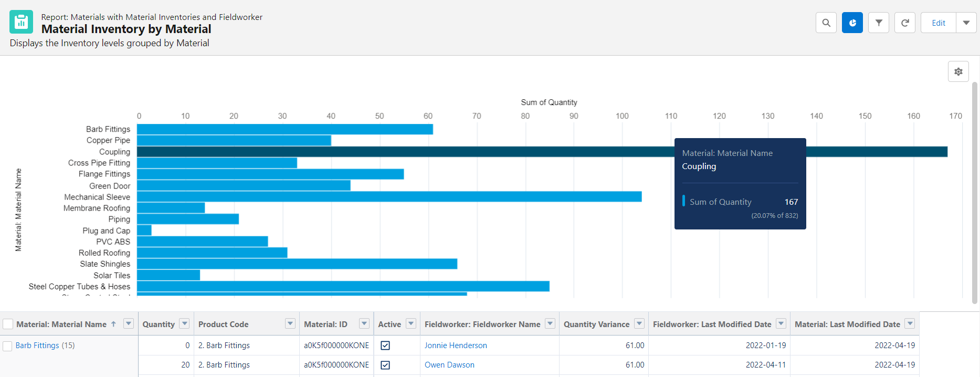Click the green report icon in header
Viewport: 980px width, 377px height.
(x=21, y=22)
